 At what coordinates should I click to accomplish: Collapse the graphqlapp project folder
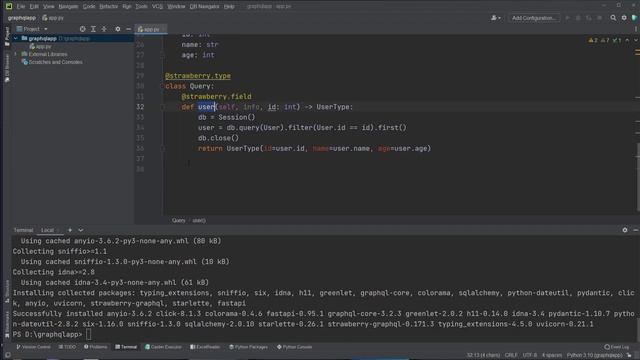[x=16, y=38]
